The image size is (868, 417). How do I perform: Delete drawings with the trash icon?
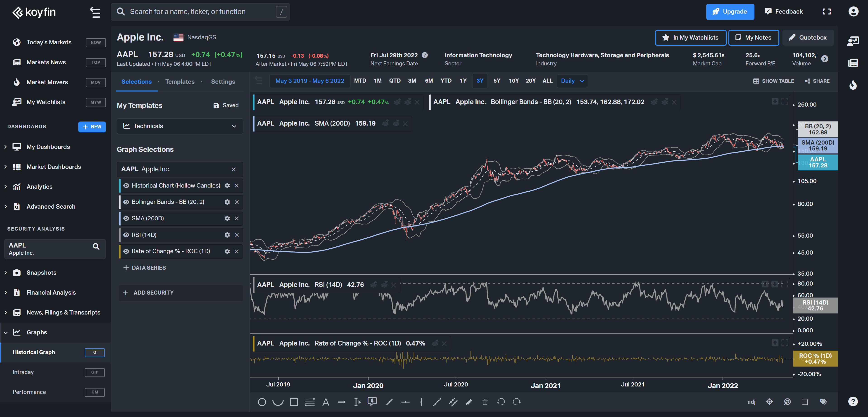pos(485,402)
